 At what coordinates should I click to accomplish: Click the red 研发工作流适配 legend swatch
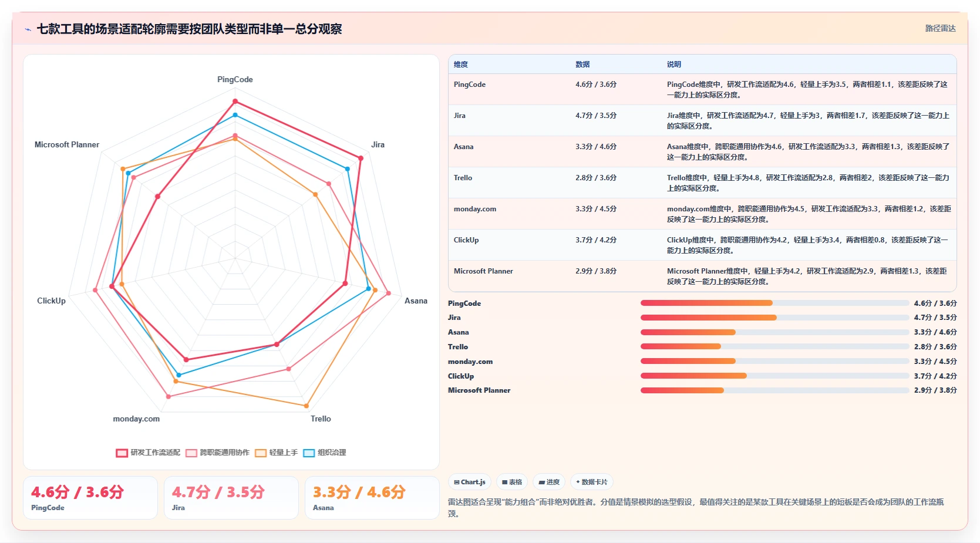(x=122, y=453)
